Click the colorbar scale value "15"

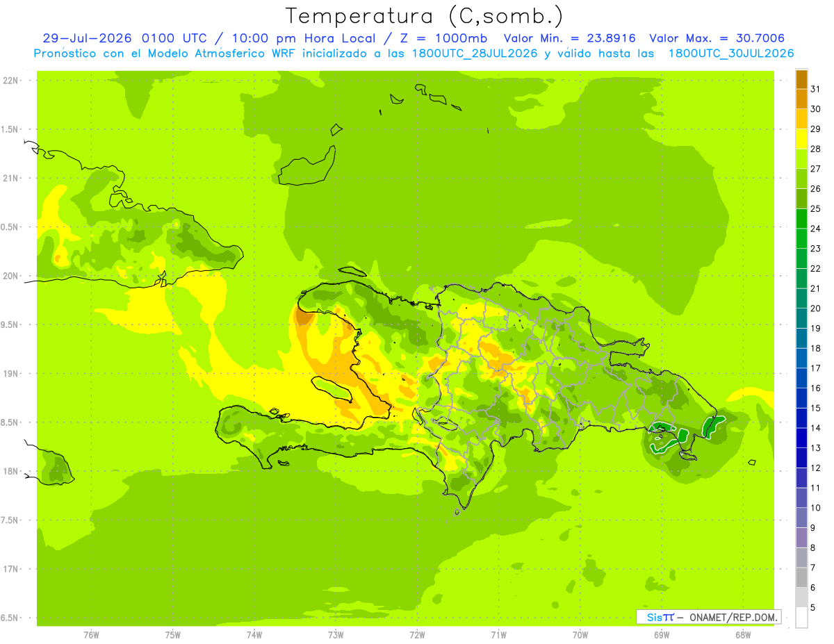(815, 408)
